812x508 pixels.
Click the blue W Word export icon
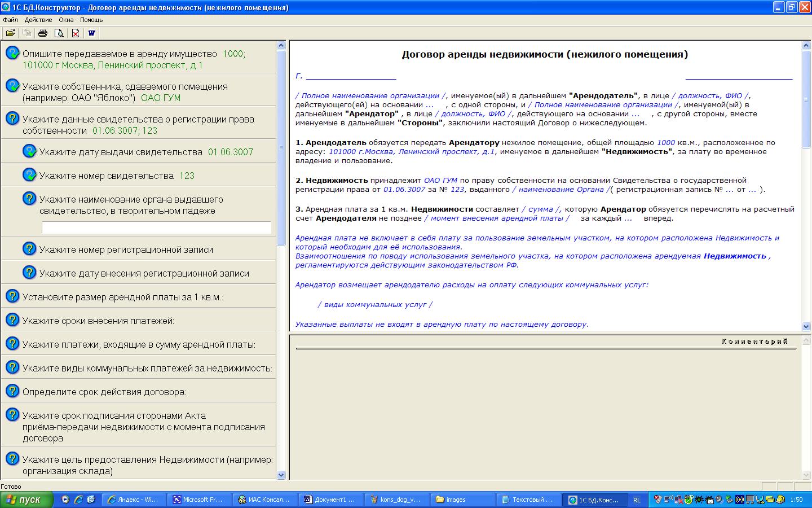(92, 33)
